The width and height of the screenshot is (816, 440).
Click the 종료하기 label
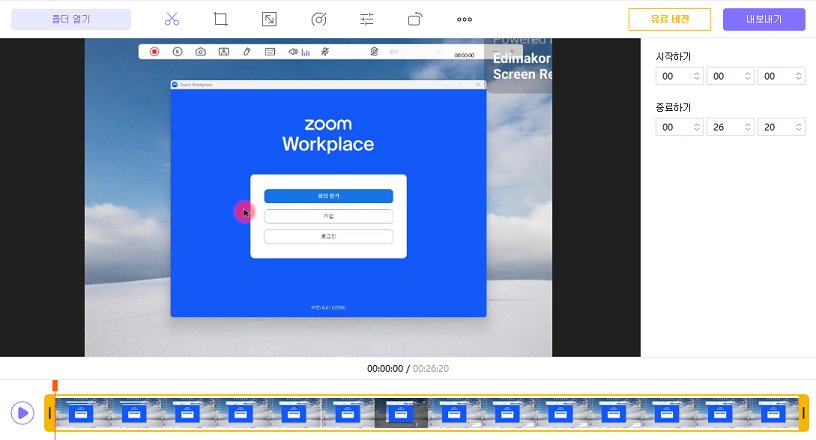(x=673, y=107)
